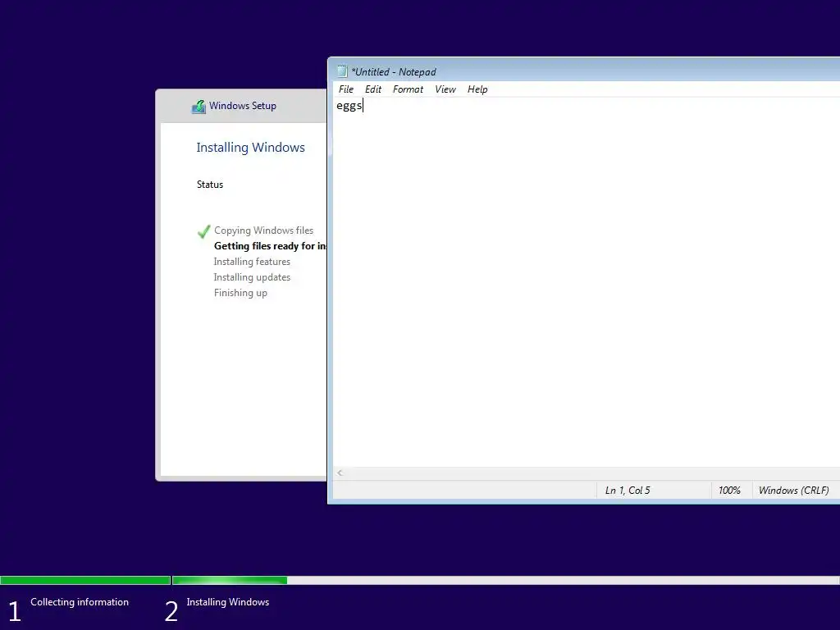Click 'Installing features' status line
840x630 pixels.
[252, 262]
